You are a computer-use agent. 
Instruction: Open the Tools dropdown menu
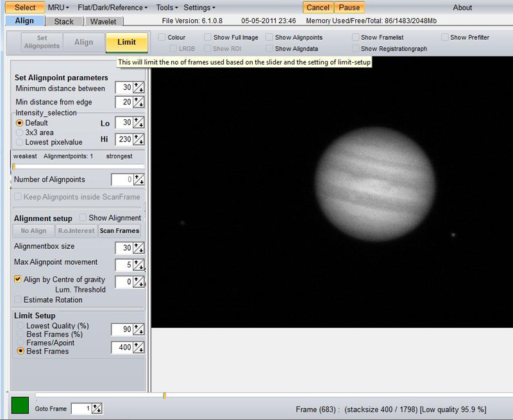(x=167, y=8)
